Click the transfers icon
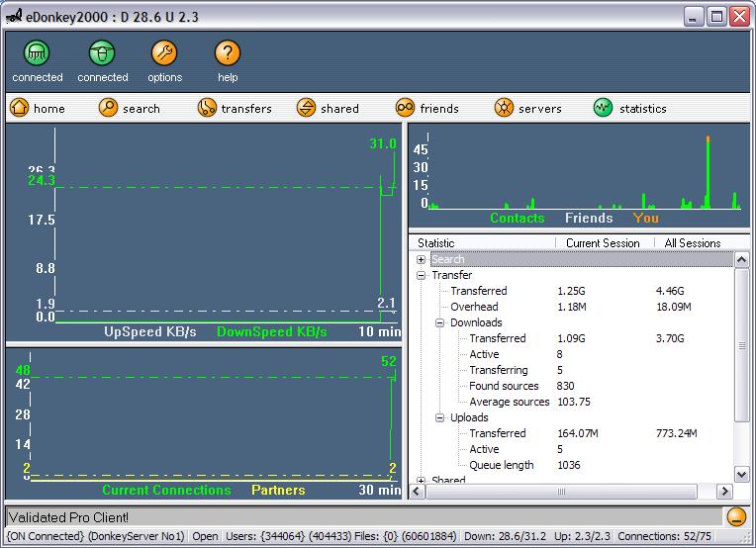Viewport: 756px width, 548px height. coord(207,107)
